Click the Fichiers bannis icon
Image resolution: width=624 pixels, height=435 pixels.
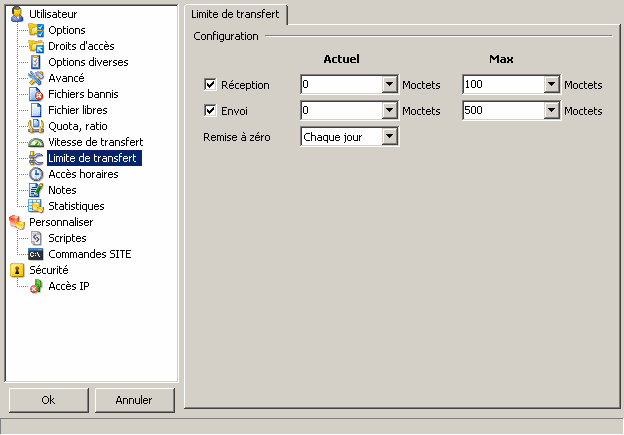pyautogui.click(x=37, y=94)
